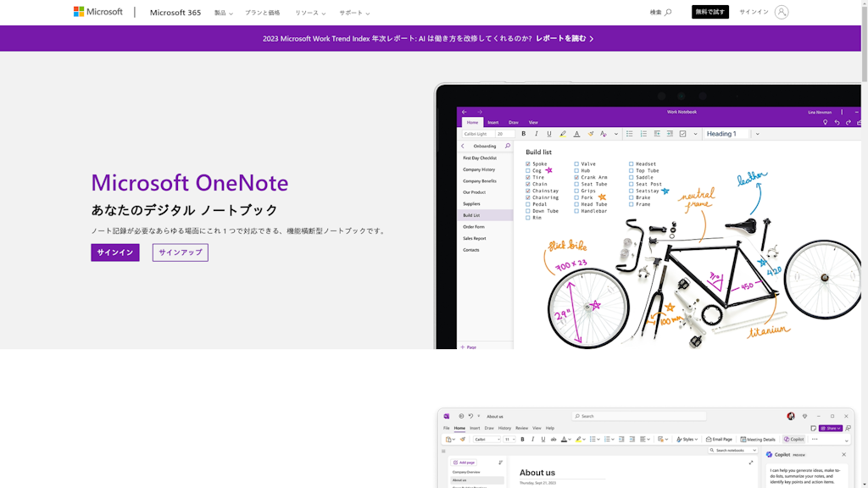The height and width of the screenshot is (488, 868).
Task: Open the Heading 1 style dropdown
Action: (757, 134)
